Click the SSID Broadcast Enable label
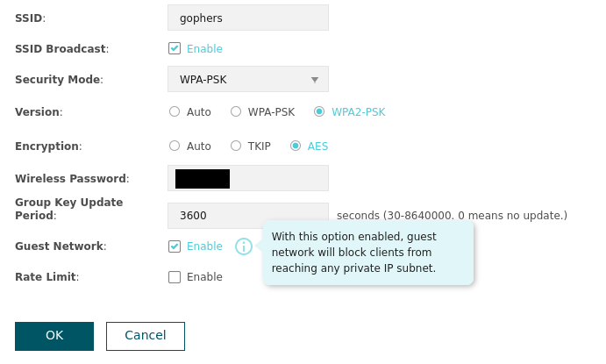The width and height of the screenshot is (606, 364). tap(204, 49)
